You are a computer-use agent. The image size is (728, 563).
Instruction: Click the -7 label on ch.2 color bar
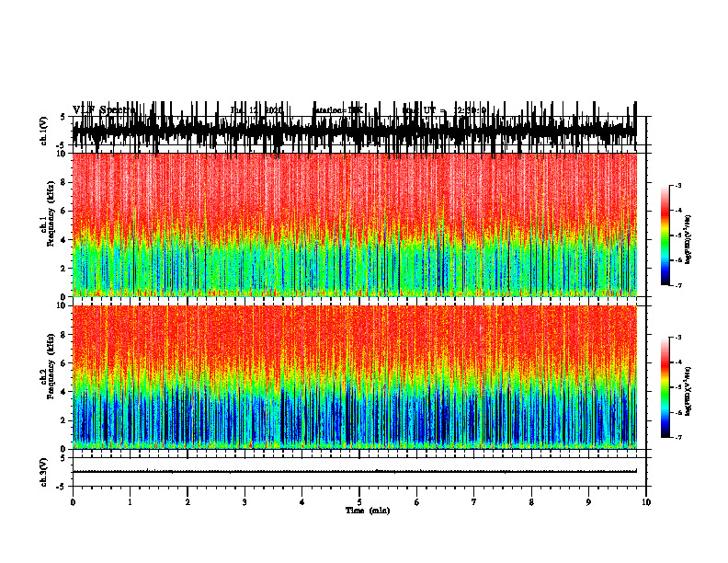[677, 437]
